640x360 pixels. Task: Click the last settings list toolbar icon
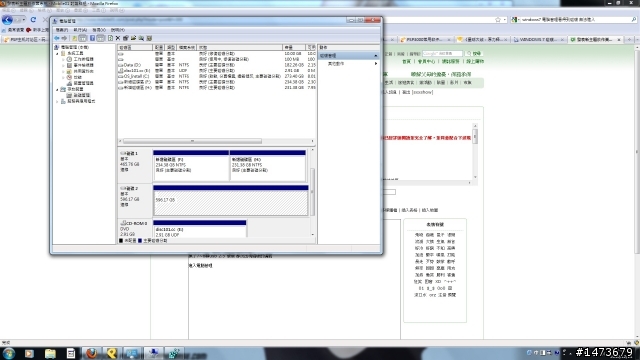149,38
